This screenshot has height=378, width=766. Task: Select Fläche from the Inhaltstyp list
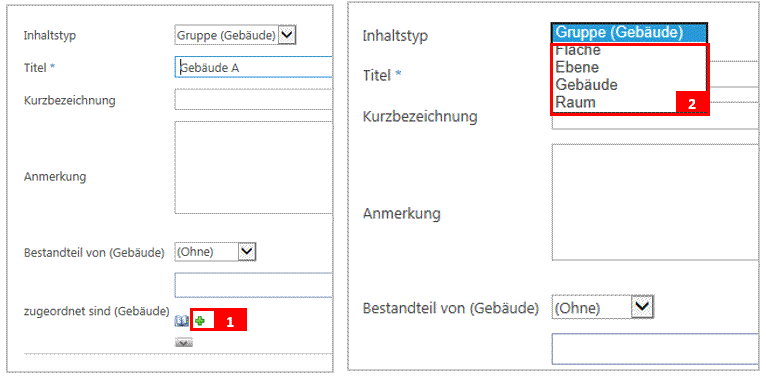pos(578,50)
